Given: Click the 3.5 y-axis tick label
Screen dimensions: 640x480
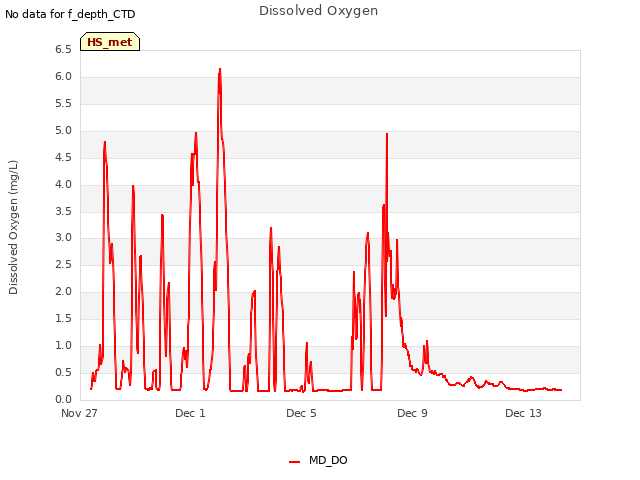Looking at the screenshot, I should (63, 211).
